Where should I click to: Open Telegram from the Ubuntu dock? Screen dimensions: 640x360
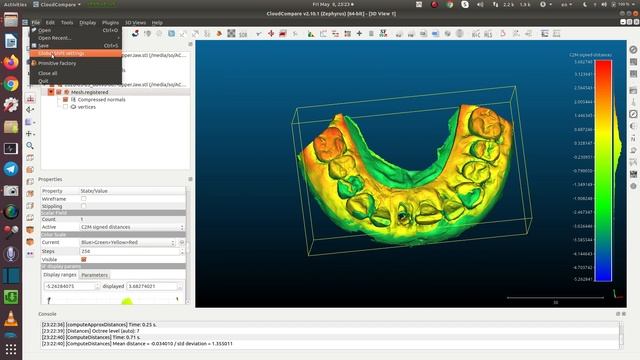(11, 169)
